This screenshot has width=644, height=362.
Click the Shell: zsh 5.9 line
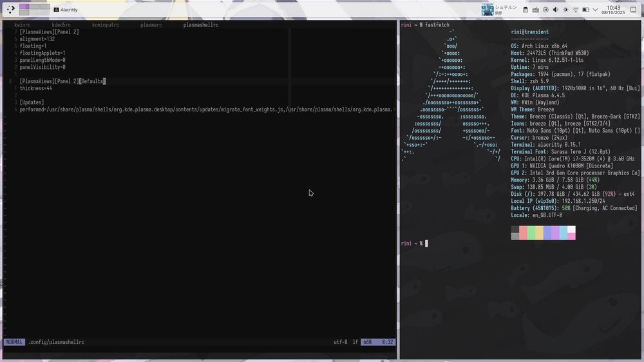[x=530, y=81]
